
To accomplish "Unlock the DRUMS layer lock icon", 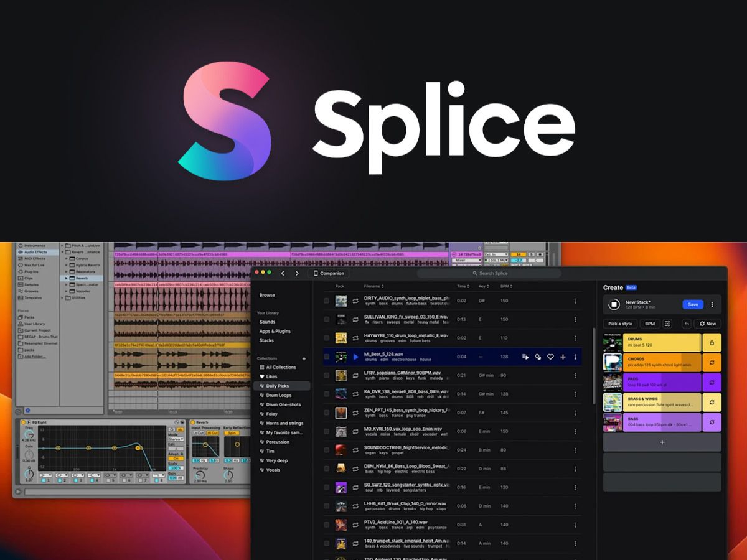I will (x=712, y=342).
